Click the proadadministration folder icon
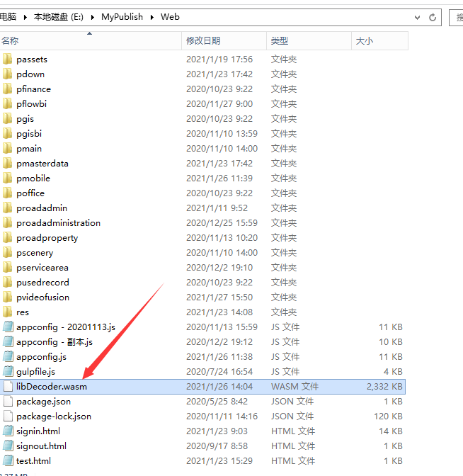The width and height of the screenshot is (463, 476). pos(7,223)
